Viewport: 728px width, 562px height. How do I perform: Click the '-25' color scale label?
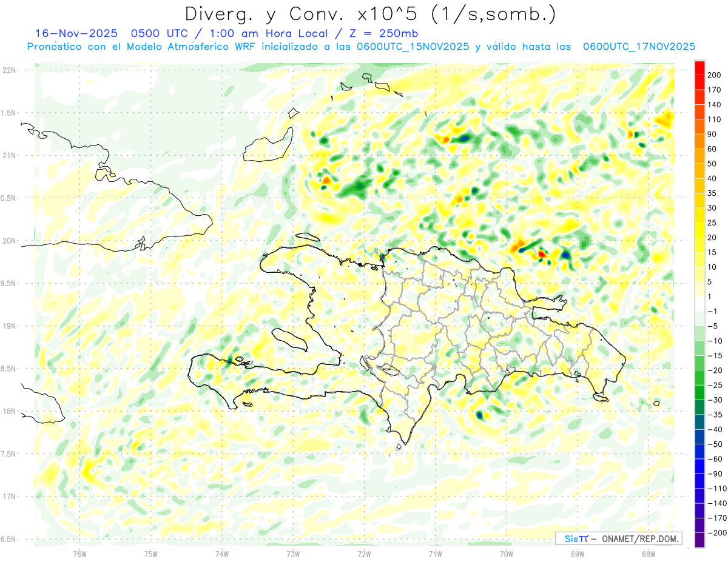[716, 385]
